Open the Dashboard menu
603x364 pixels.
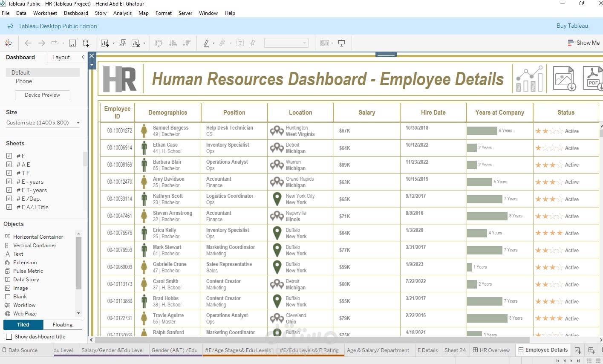76,13
